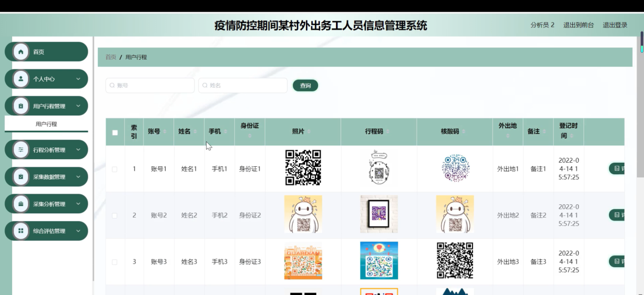Sort by 登记时间 column arrows
644x295 pixels.
point(572,136)
